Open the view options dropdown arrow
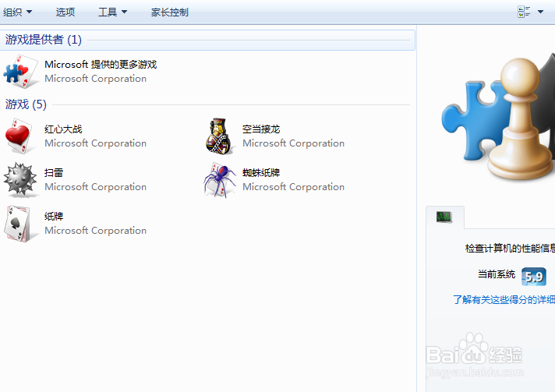555x392 pixels. [x=540, y=12]
